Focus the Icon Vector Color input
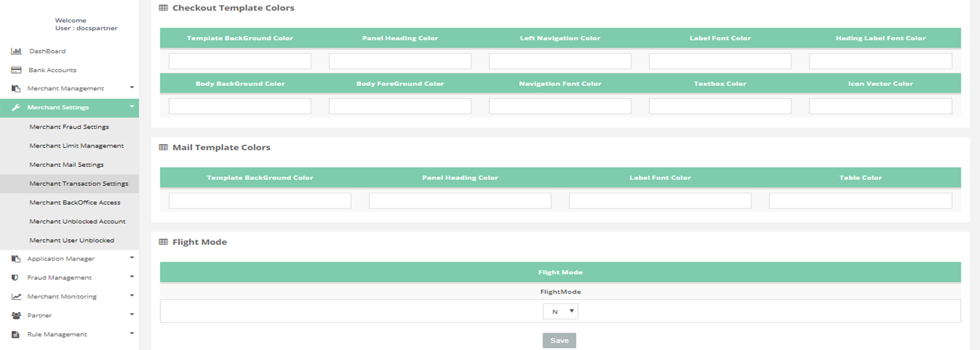980x350 pixels. tap(880, 106)
